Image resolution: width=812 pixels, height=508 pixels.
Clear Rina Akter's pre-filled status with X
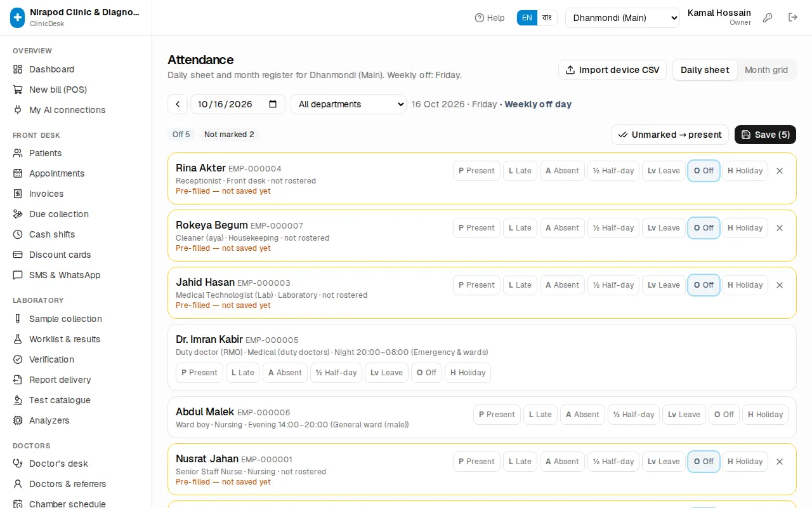point(780,171)
